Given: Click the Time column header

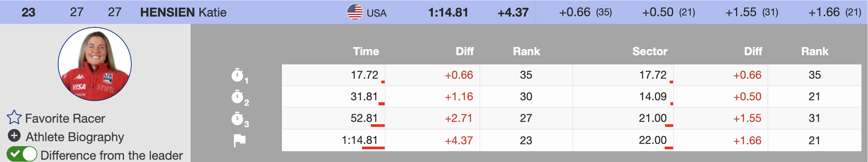Looking at the screenshot, I should 366,51.
